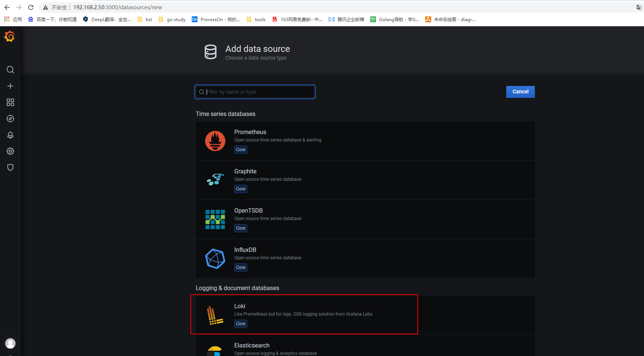Click the Create plus icon in sidebar

coord(10,86)
